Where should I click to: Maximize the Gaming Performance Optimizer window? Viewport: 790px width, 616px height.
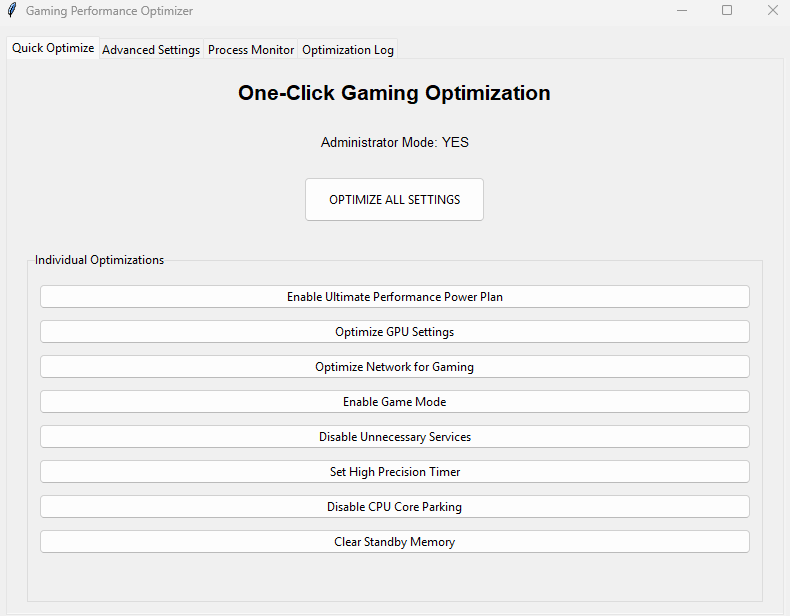coord(727,11)
